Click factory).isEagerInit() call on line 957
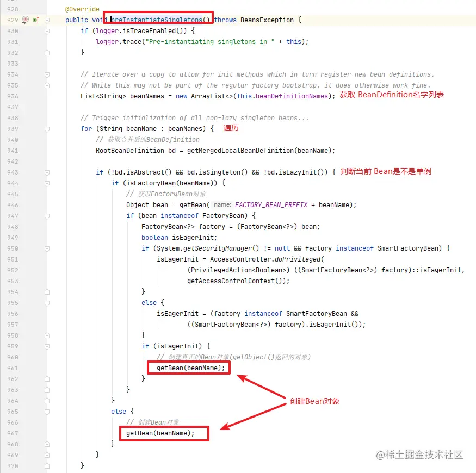476x473 pixels. 318,325
